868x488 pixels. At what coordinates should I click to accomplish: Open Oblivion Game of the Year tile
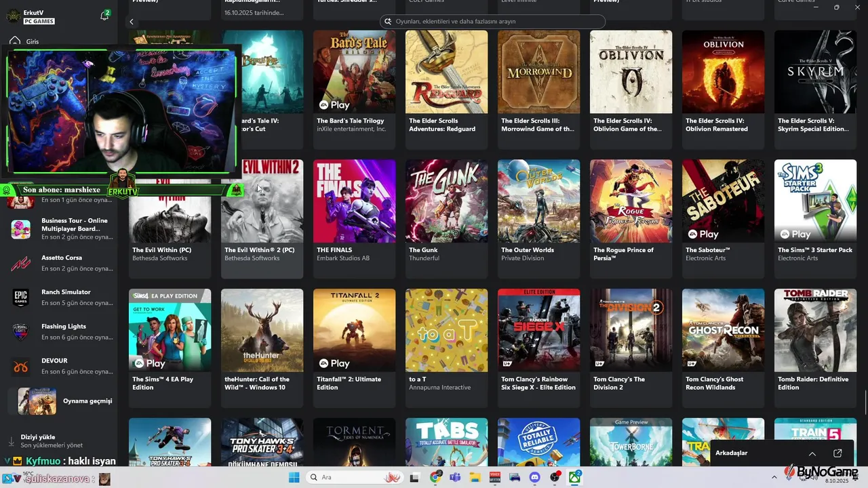(x=631, y=89)
